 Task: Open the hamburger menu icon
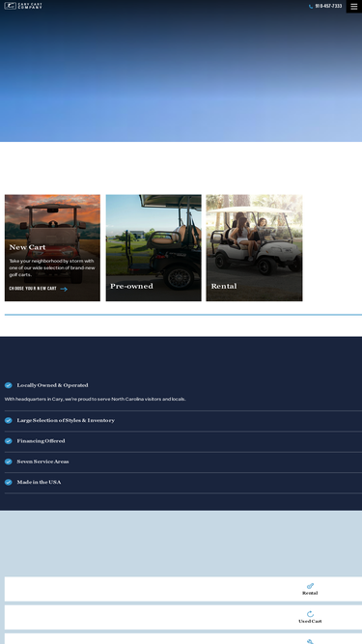(353, 6)
